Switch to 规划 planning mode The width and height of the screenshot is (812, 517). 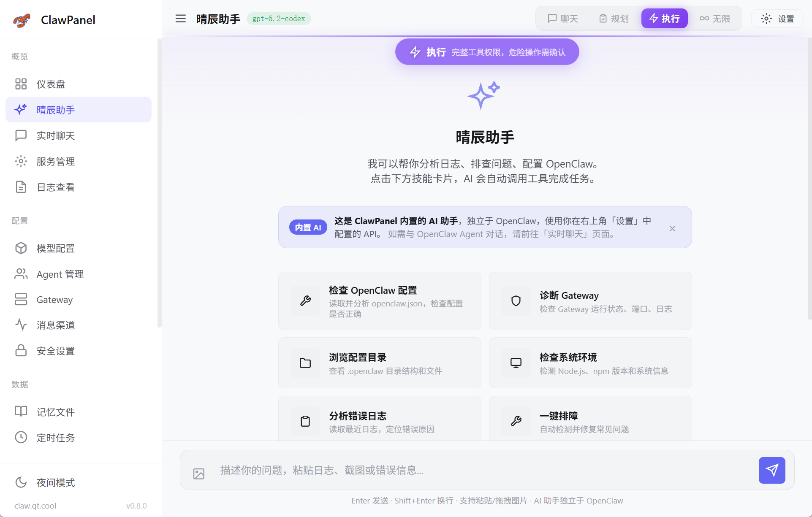pyautogui.click(x=613, y=18)
